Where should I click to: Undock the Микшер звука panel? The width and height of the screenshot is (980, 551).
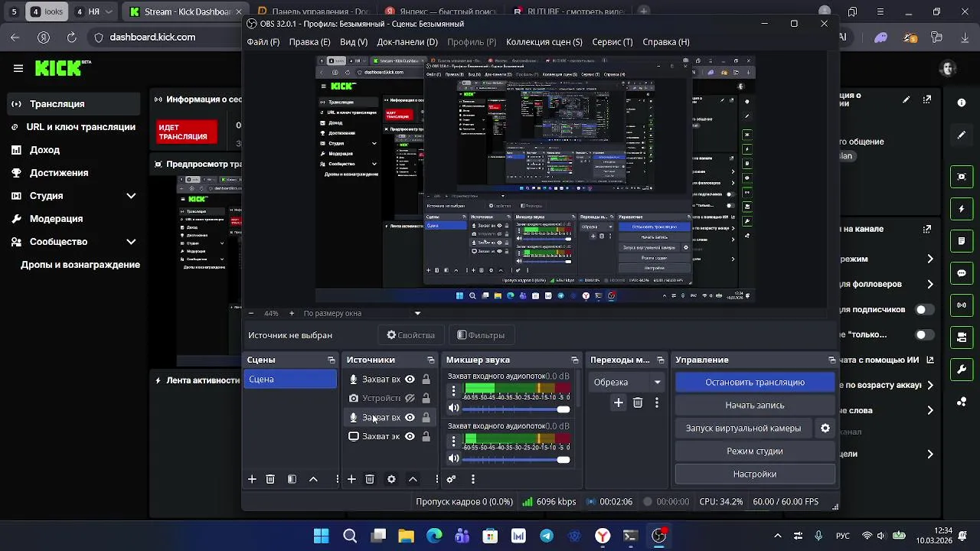point(575,360)
